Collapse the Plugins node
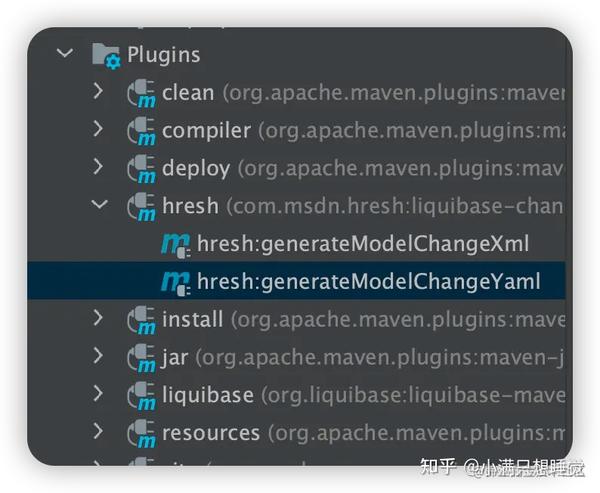This screenshot has height=493, width=600. (x=66, y=54)
